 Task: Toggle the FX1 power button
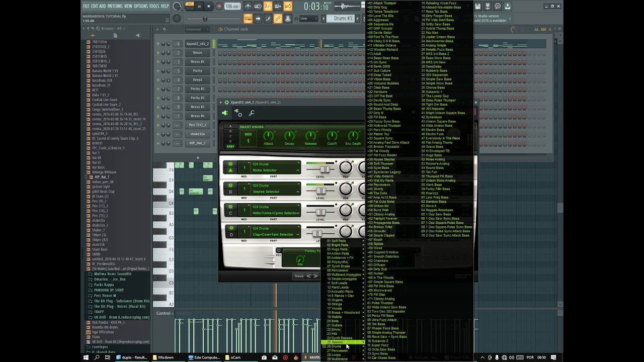coord(279,250)
